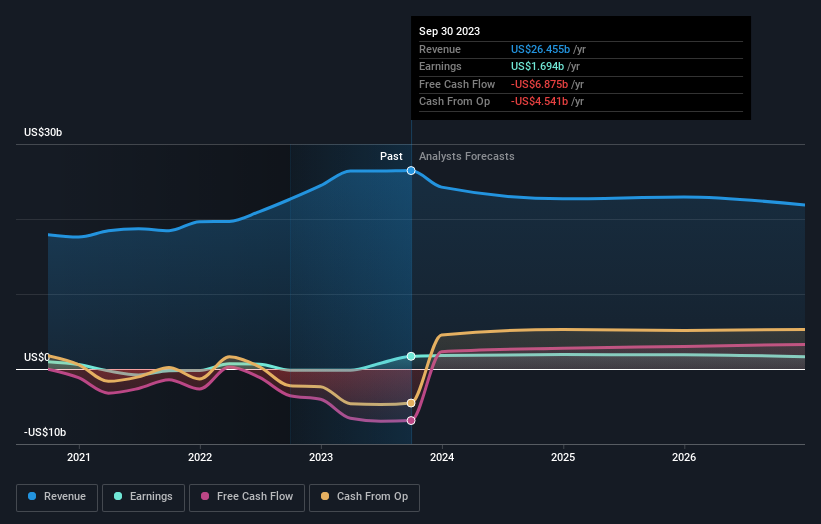Click the 2021 x-axis label
This screenshot has height=524, width=821.
[79, 458]
